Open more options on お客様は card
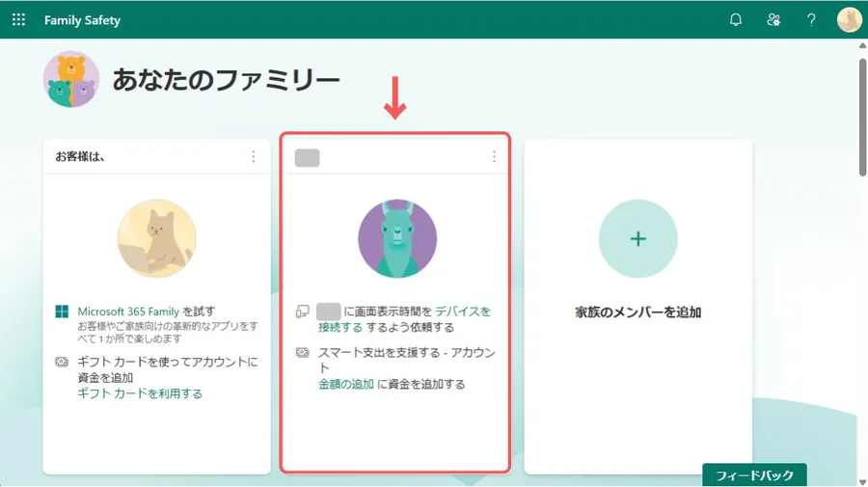 254,156
